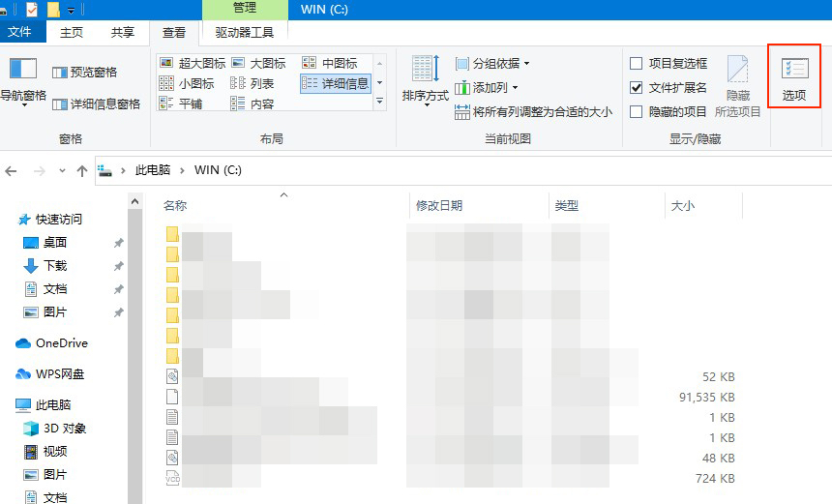Click 此电脑 in the address bar
832x504 pixels.
[153, 169]
